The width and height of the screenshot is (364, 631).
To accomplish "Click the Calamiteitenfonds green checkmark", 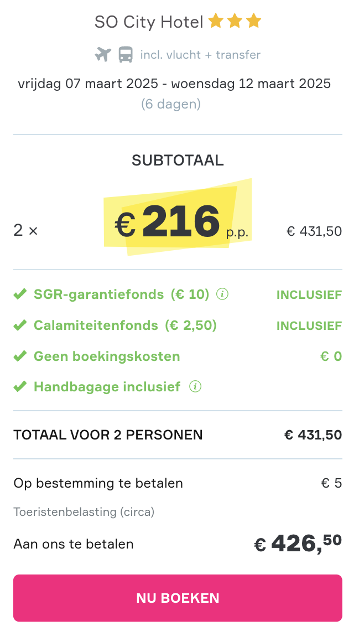I will pyautogui.click(x=20, y=325).
